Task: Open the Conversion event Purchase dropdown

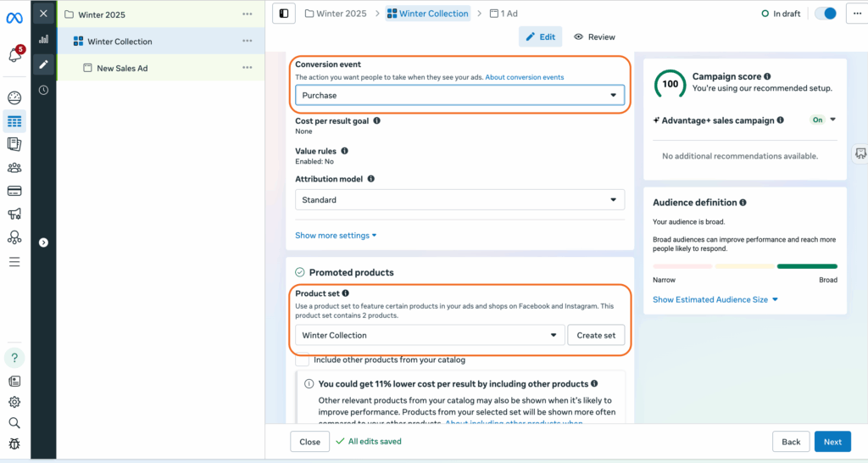Action: [459, 96]
